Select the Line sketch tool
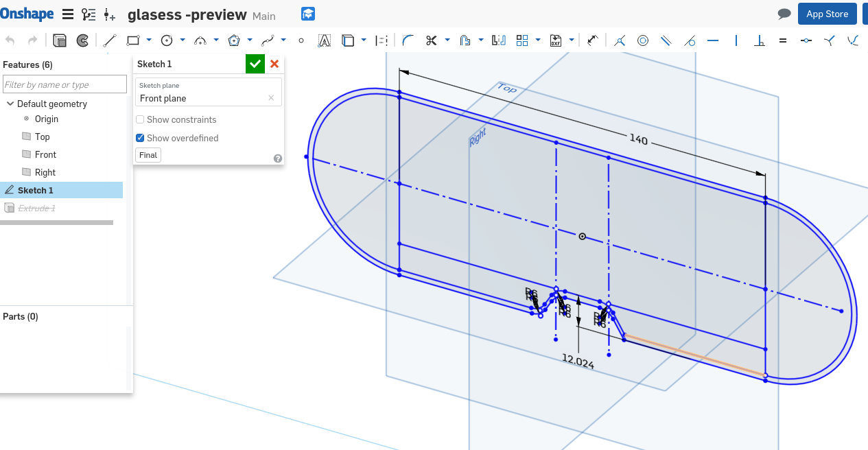Image resolution: width=868 pixels, height=450 pixels. [109, 40]
